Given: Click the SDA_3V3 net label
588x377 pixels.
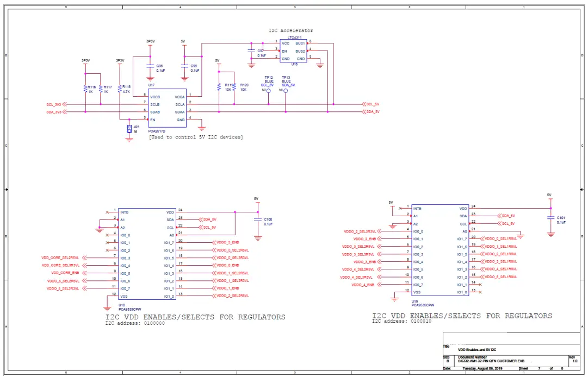Looking at the screenshot, I should 54,111.
